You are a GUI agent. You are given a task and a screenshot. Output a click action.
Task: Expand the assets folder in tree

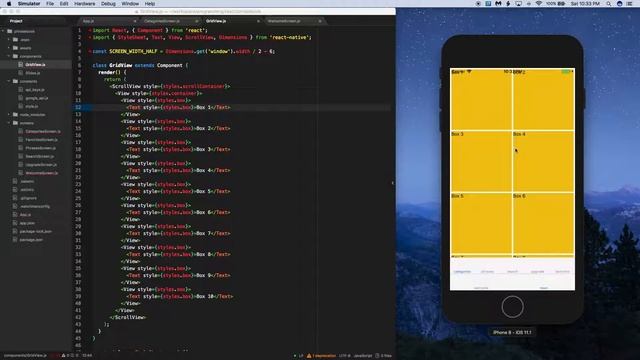point(9,48)
